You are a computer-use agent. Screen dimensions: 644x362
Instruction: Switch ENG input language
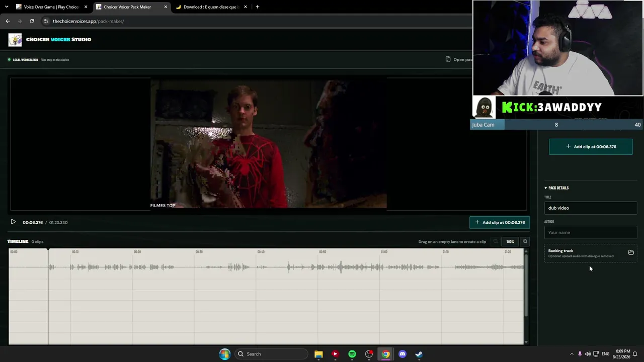coord(605,354)
